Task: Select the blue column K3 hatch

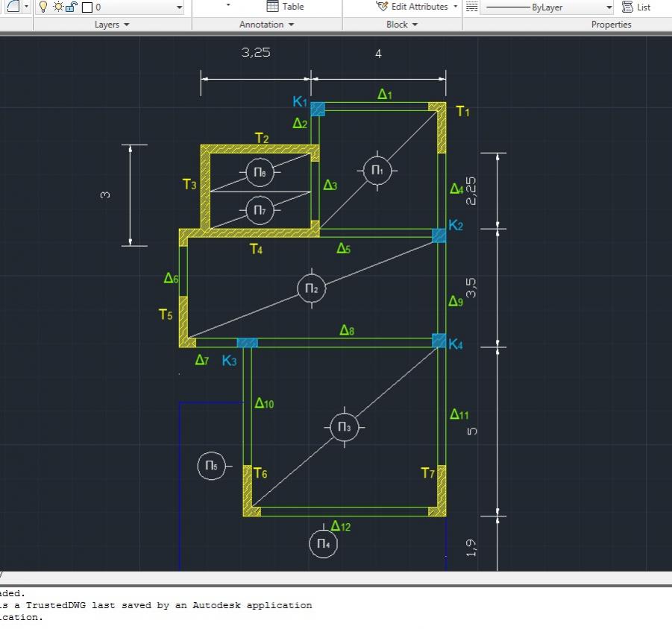Action: 247,343
